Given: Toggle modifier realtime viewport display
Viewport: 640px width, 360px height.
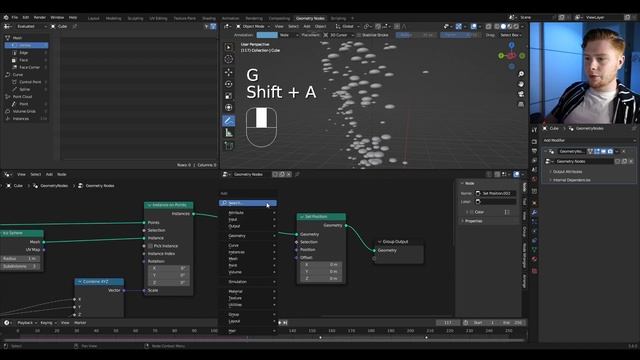Looking at the screenshot, I should [603, 151].
